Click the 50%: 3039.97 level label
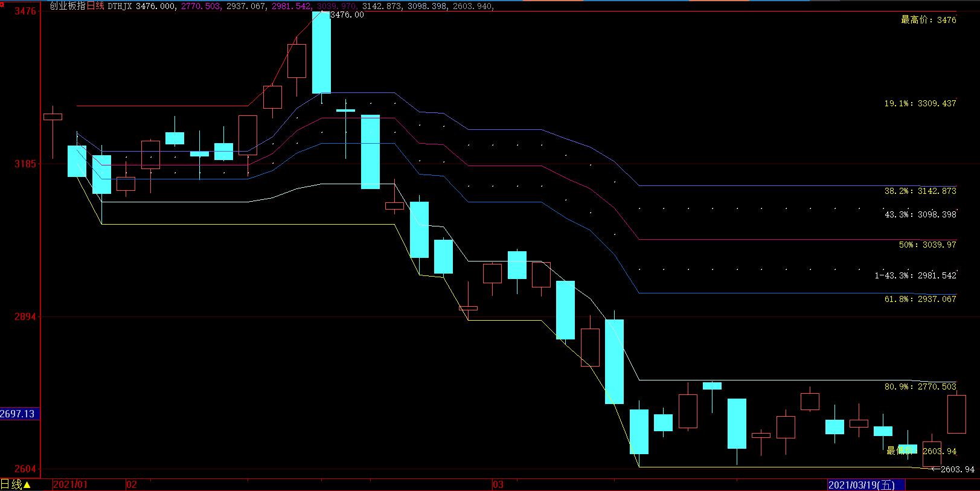 (927, 245)
